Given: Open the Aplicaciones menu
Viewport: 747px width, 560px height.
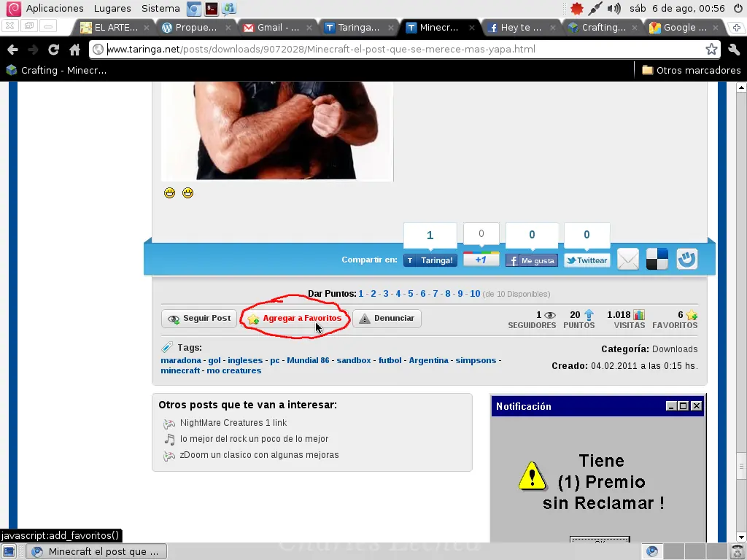Looking at the screenshot, I should 54,8.
